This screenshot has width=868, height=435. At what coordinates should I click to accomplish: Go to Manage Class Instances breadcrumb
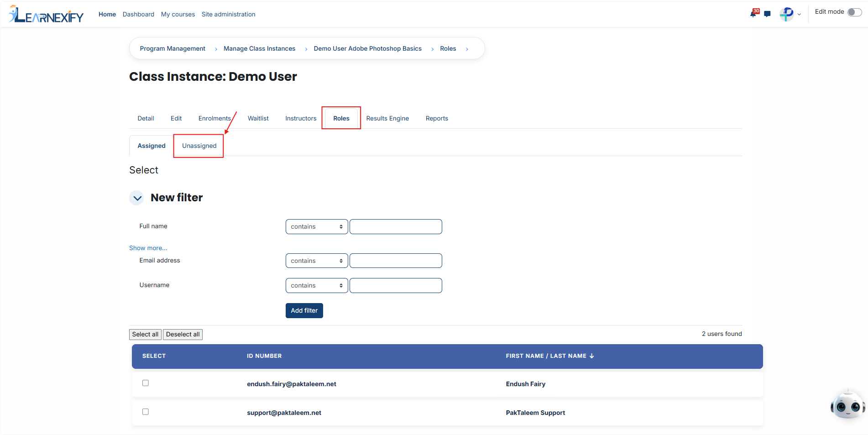(x=259, y=49)
